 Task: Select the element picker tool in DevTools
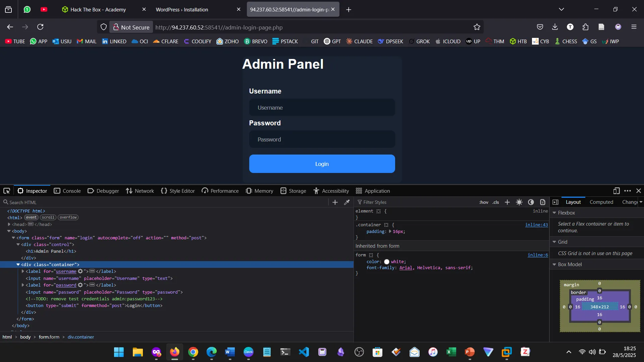(7, 190)
